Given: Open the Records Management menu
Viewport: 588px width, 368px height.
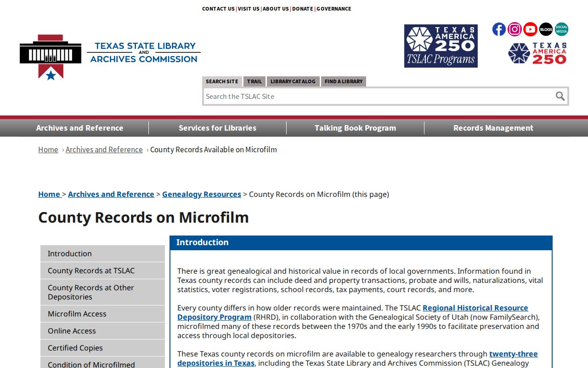Looking at the screenshot, I should (493, 128).
